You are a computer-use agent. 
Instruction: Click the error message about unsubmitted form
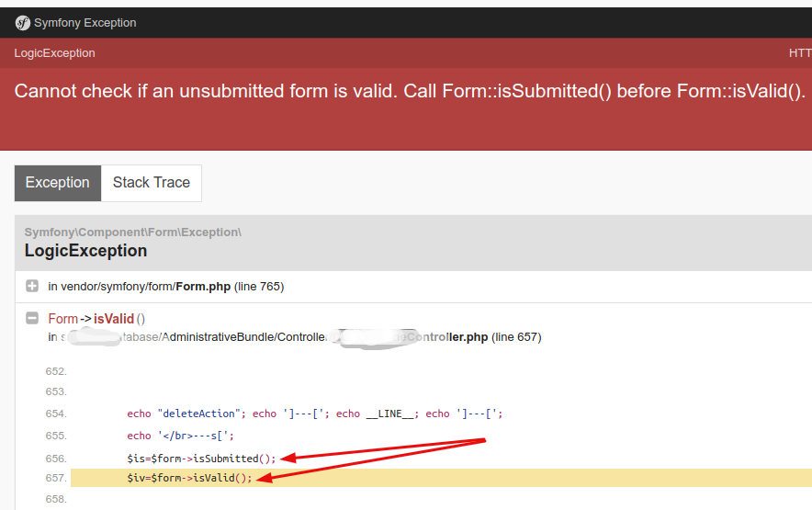(x=410, y=91)
